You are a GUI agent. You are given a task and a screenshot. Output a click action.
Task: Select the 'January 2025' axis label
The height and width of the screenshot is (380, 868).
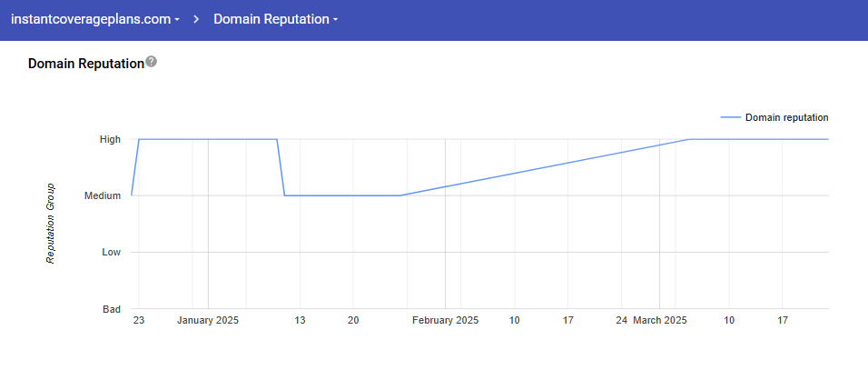(208, 321)
